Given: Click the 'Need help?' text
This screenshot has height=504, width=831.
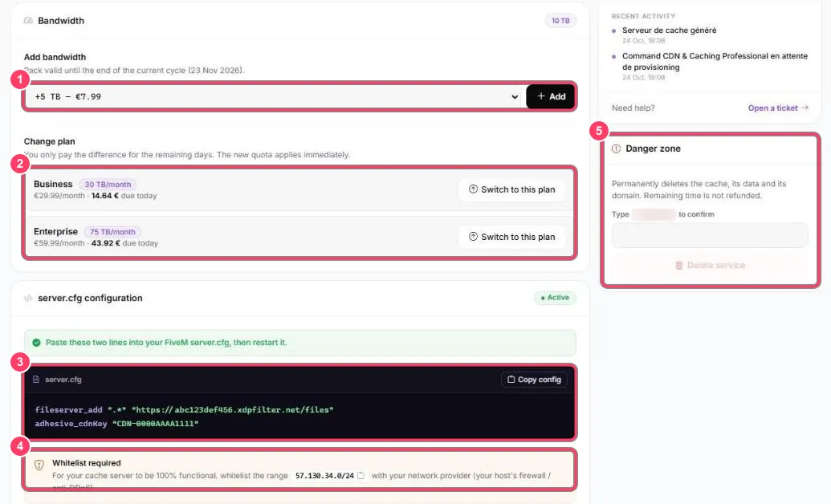Looking at the screenshot, I should click(x=633, y=108).
